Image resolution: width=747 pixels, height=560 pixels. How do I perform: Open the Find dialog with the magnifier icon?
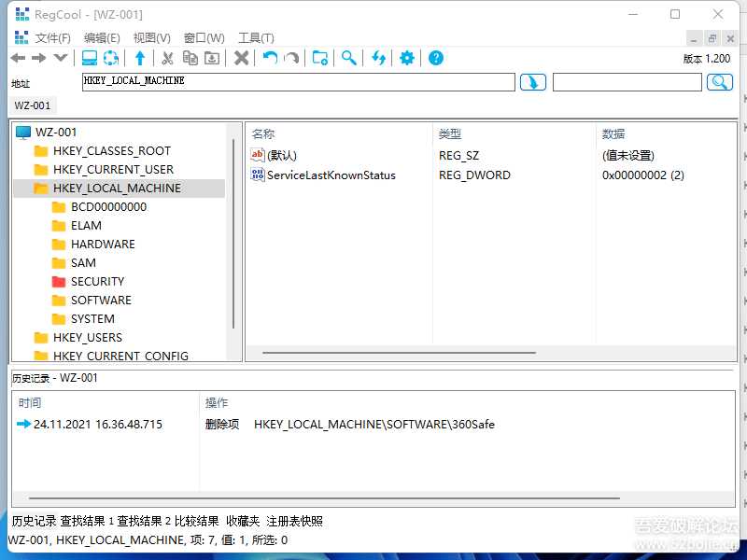[x=348, y=58]
